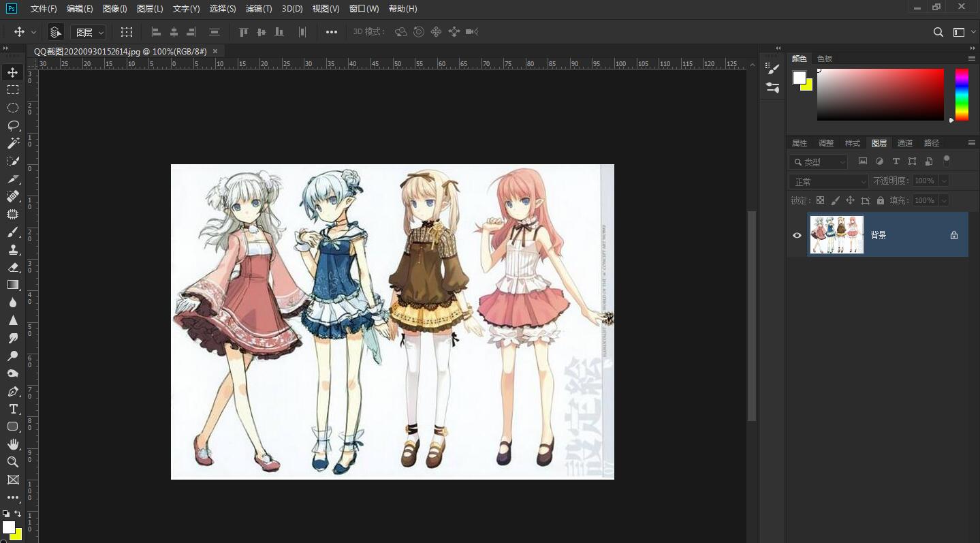Activate the Horizontal Type tool
This screenshot has width=980, height=543.
(x=13, y=409)
